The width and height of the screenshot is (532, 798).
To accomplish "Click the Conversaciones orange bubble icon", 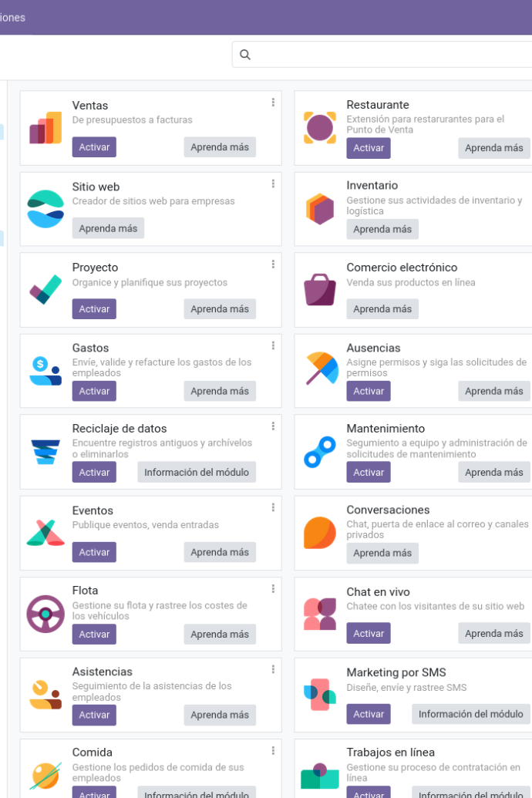I will pyautogui.click(x=320, y=533).
